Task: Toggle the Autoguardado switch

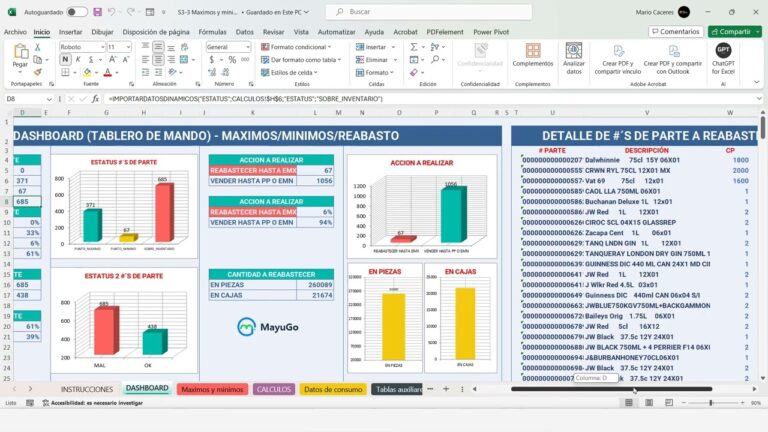Action: (x=77, y=12)
